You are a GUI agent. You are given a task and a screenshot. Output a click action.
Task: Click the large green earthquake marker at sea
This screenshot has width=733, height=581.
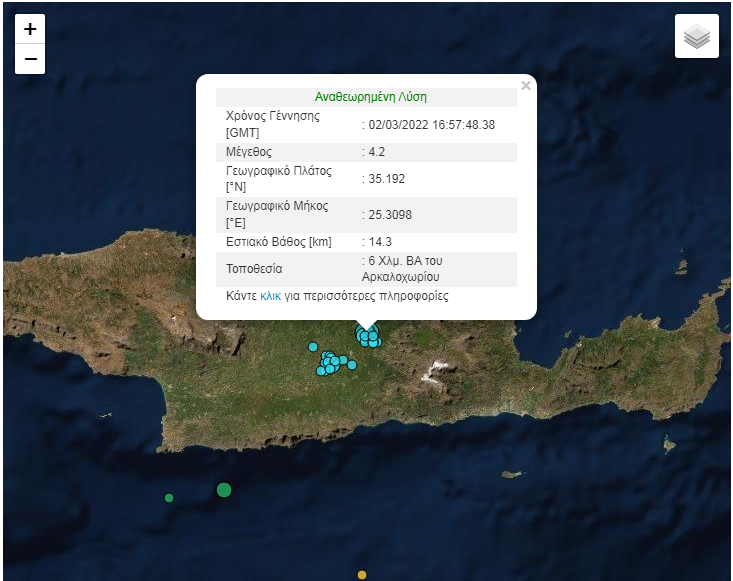click(x=224, y=490)
